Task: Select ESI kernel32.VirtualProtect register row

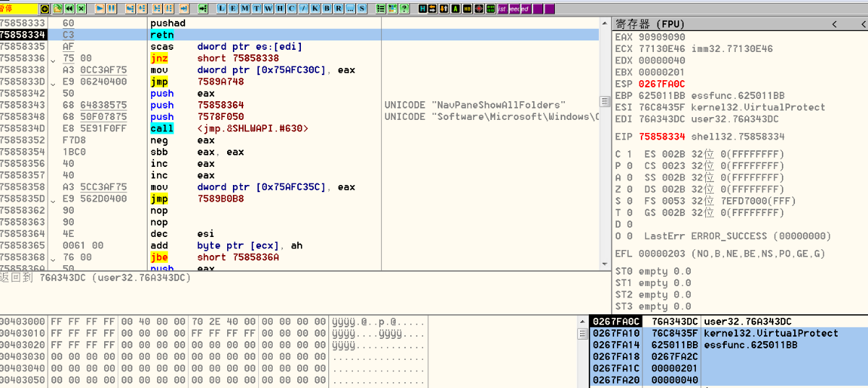Action: pyautogui.click(x=720, y=107)
